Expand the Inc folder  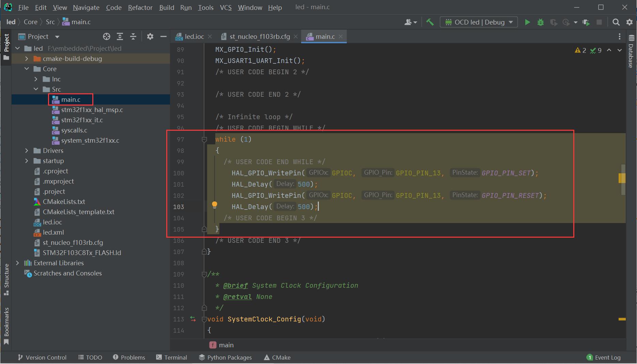[36, 79]
